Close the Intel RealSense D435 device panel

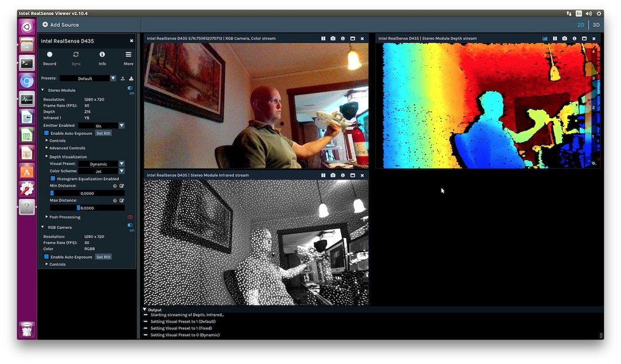[x=131, y=41]
